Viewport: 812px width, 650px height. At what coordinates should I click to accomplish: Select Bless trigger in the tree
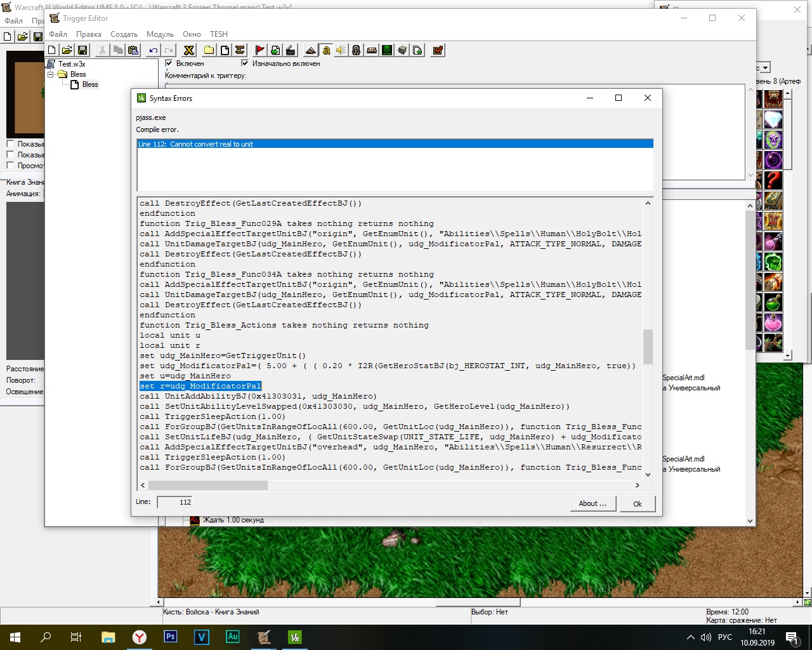pyautogui.click(x=90, y=84)
